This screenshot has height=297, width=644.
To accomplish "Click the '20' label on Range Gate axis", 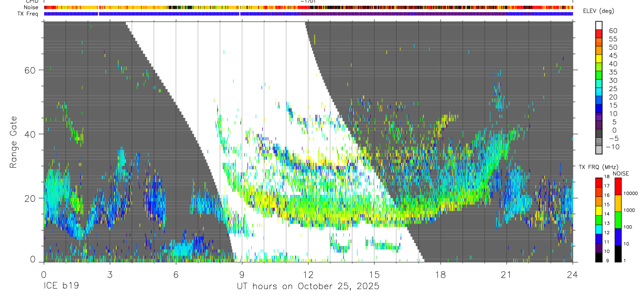I will point(30,198).
